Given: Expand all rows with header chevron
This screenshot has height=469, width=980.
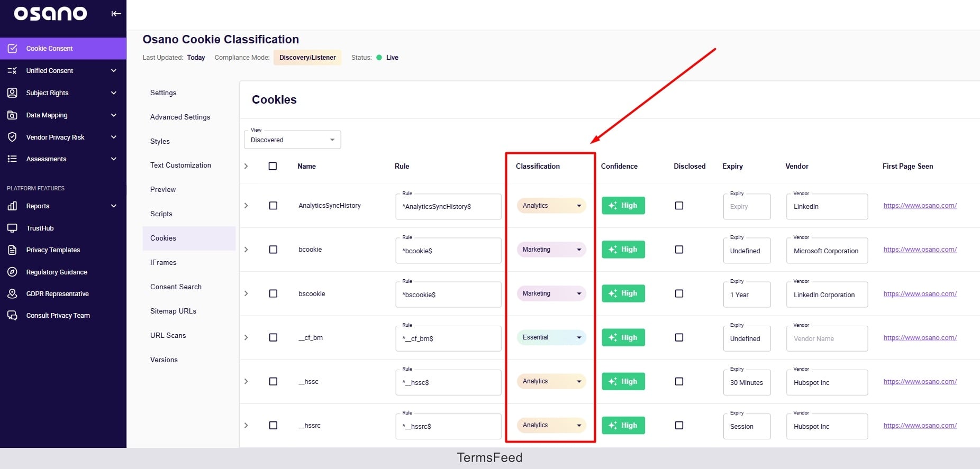Looking at the screenshot, I should (246, 166).
